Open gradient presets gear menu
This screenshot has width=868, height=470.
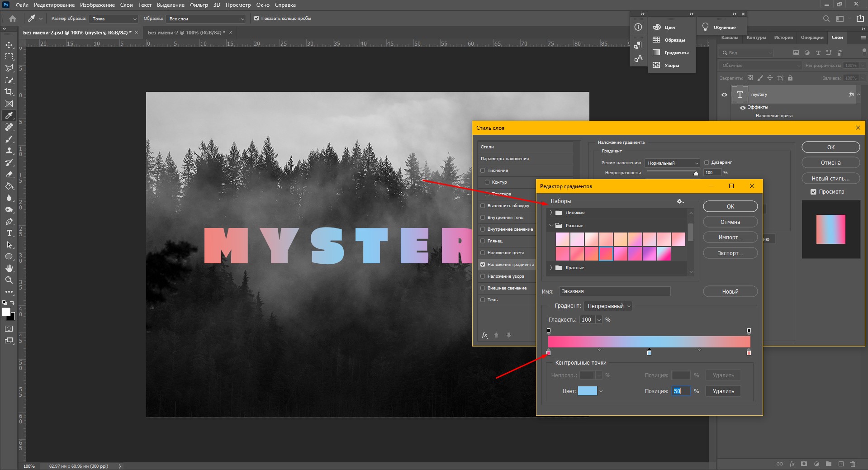tap(679, 201)
